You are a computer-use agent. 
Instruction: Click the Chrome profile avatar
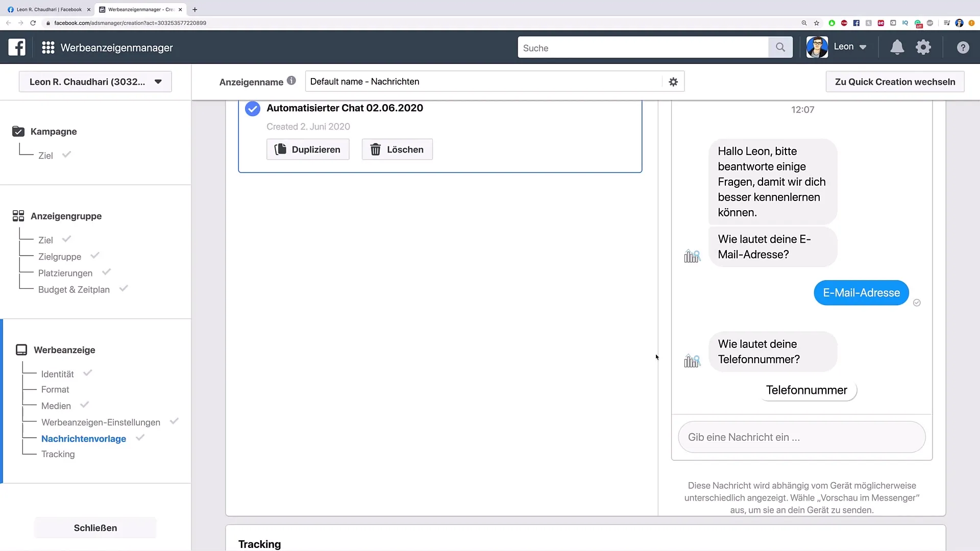click(x=959, y=23)
